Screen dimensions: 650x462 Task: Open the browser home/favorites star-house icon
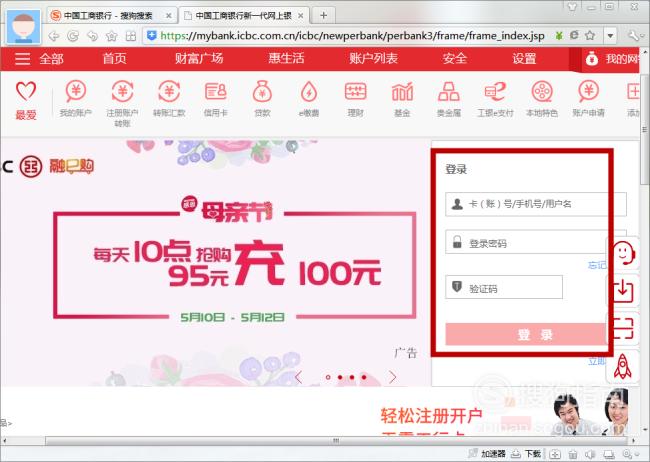click(x=112, y=36)
